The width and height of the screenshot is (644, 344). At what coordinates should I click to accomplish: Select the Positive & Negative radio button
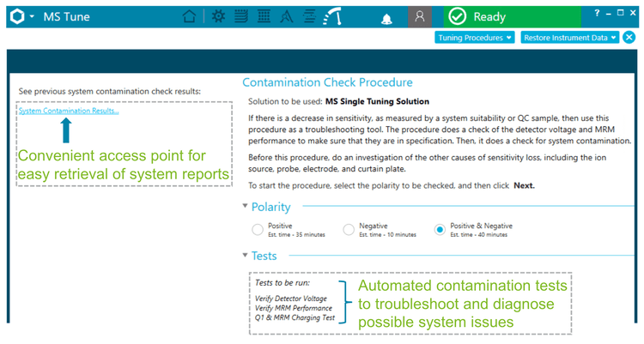[x=440, y=230]
